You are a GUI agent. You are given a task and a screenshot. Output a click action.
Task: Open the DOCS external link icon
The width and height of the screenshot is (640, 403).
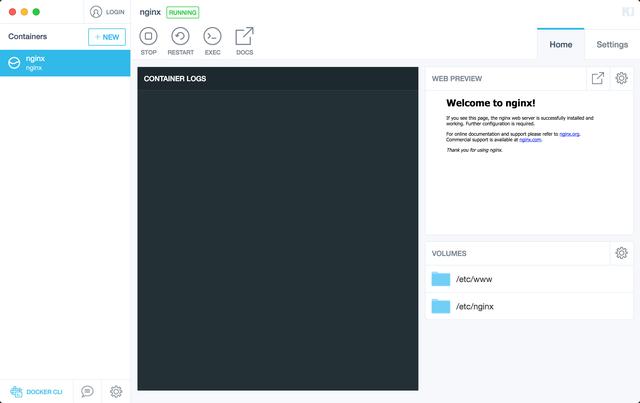[244, 36]
